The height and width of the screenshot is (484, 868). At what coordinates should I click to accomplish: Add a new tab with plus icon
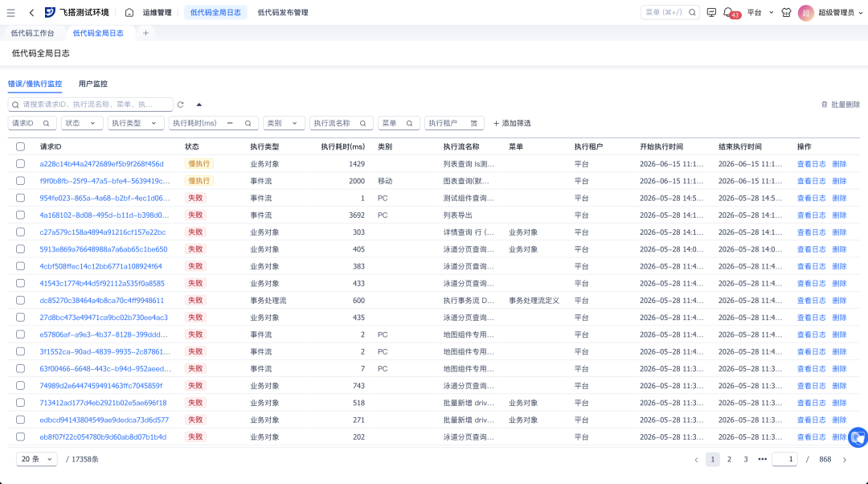click(145, 33)
